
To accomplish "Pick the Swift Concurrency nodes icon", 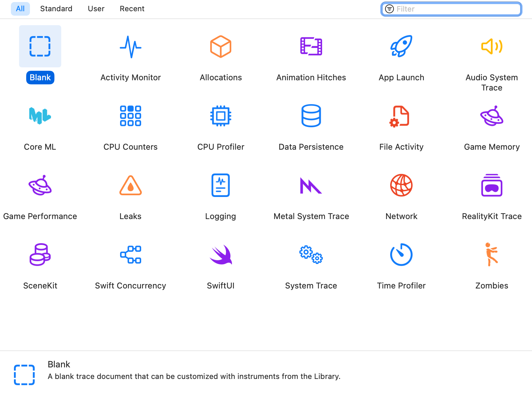I will click(131, 254).
